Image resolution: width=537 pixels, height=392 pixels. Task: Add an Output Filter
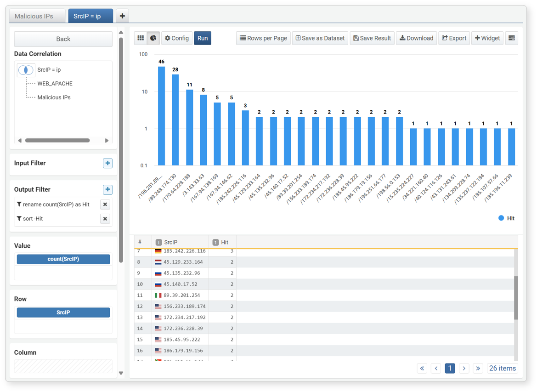click(107, 189)
